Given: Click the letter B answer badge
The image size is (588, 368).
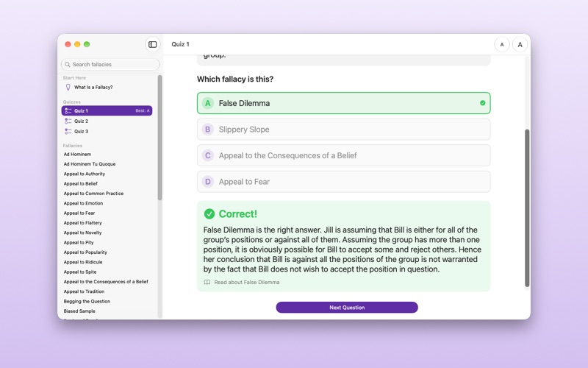Looking at the screenshot, I should (208, 130).
